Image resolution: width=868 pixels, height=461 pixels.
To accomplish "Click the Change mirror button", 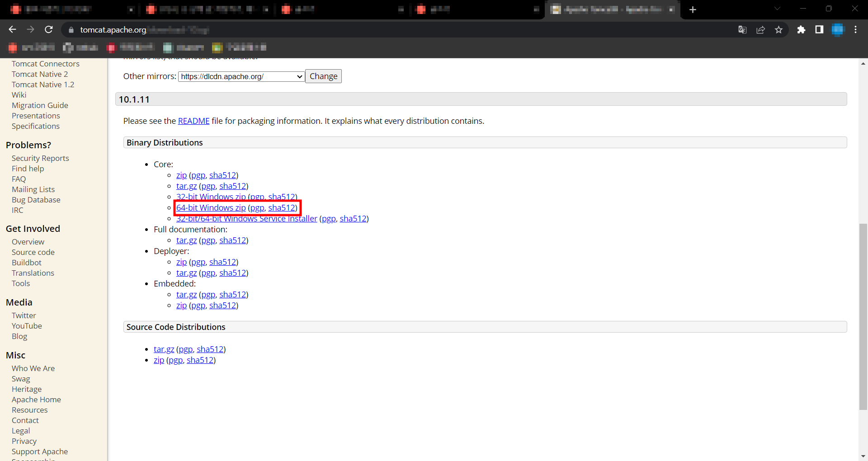I will [x=323, y=76].
